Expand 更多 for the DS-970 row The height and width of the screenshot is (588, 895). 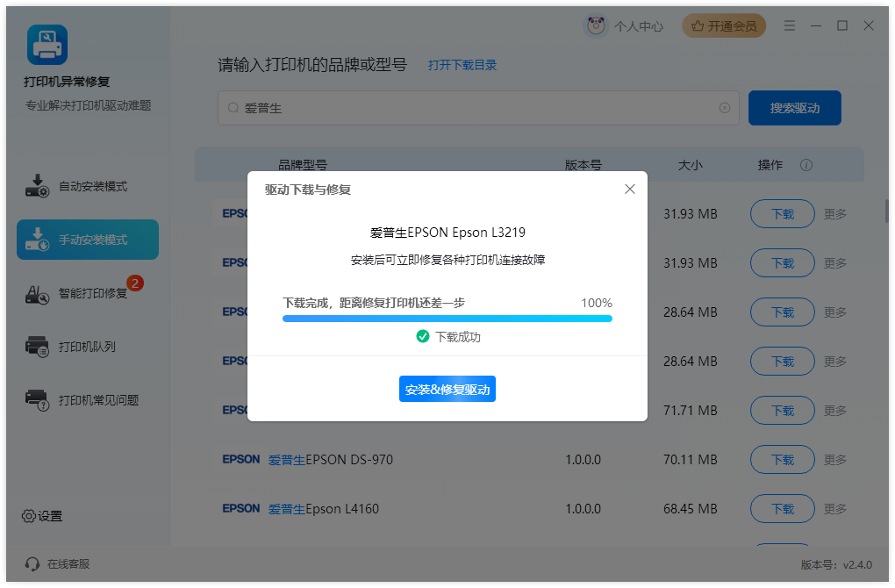click(835, 460)
